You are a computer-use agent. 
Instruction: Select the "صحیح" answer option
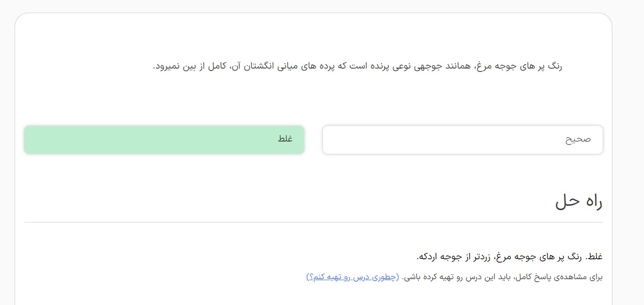[462, 140]
